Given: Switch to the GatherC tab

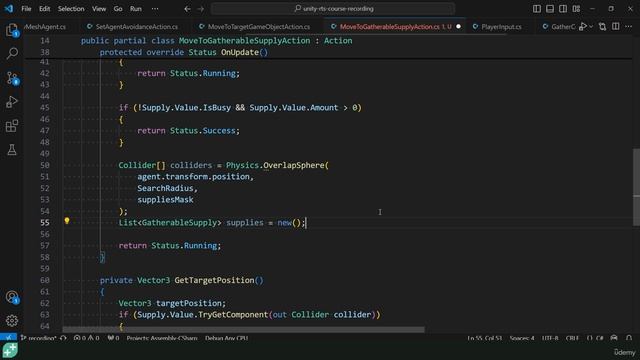Looking at the screenshot, I should (x=559, y=27).
